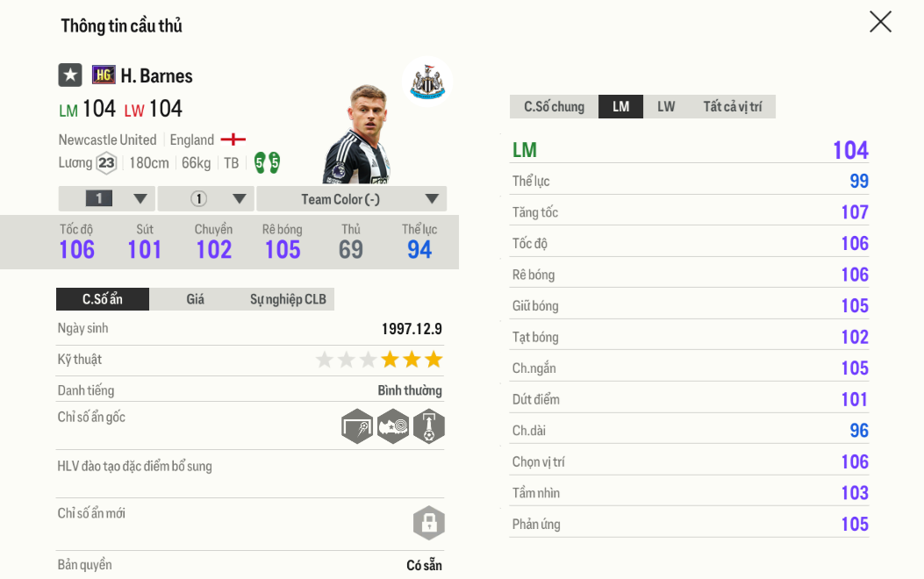Click the goal-shot hidden trait icon
The image size is (924, 579).
(x=357, y=426)
